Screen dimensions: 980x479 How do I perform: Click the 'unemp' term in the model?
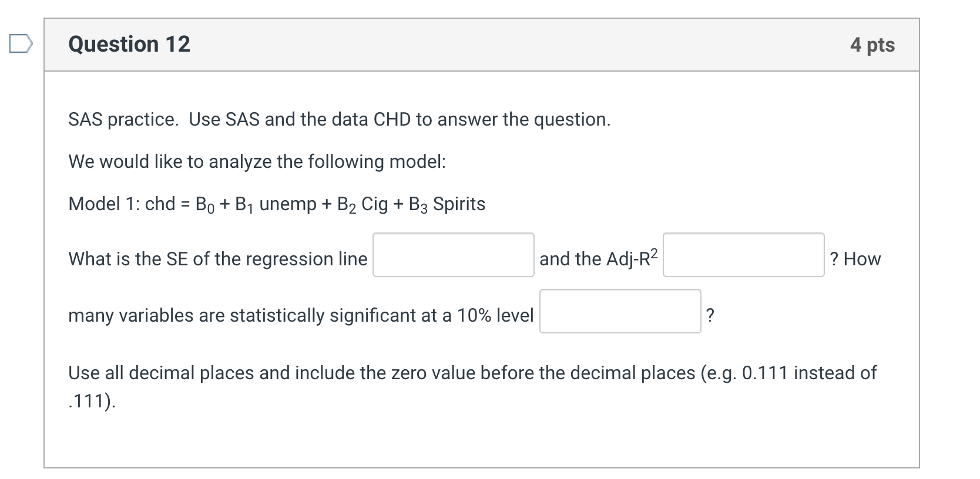click(288, 204)
